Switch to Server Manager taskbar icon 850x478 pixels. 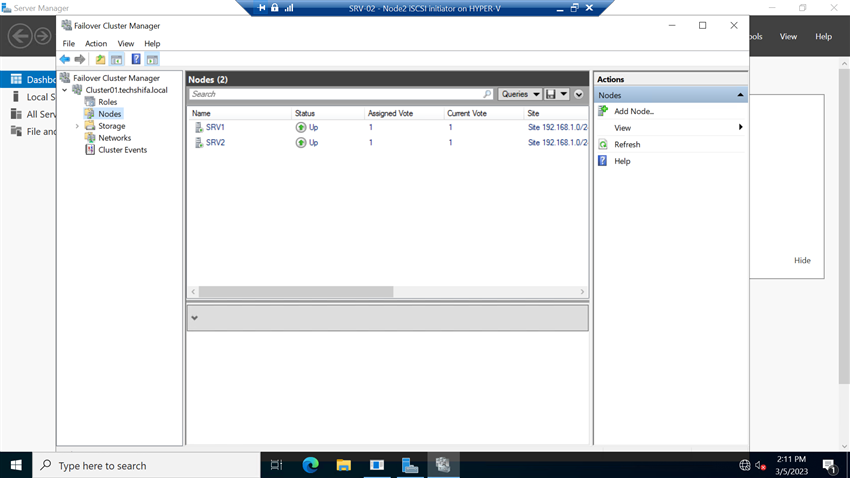pos(410,466)
